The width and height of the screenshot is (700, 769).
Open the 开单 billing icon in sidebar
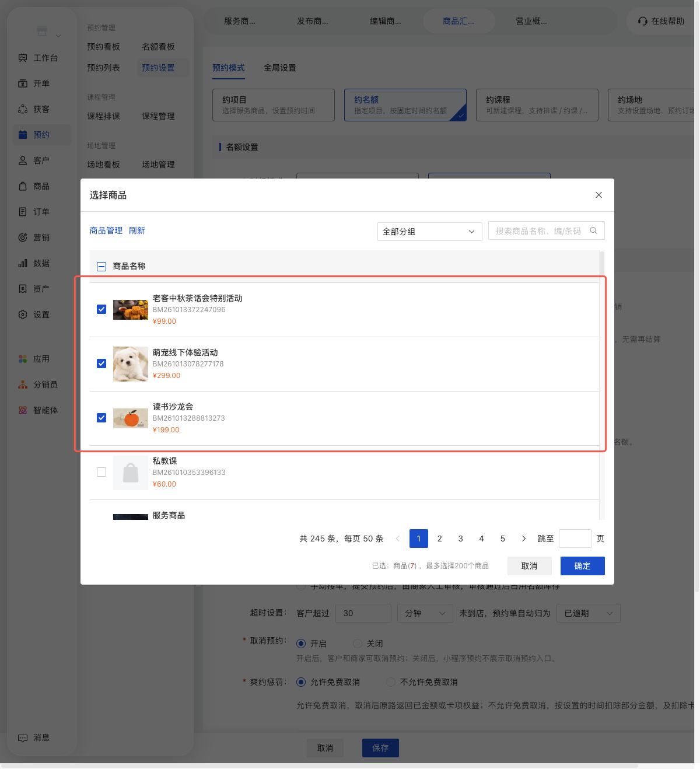point(23,83)
